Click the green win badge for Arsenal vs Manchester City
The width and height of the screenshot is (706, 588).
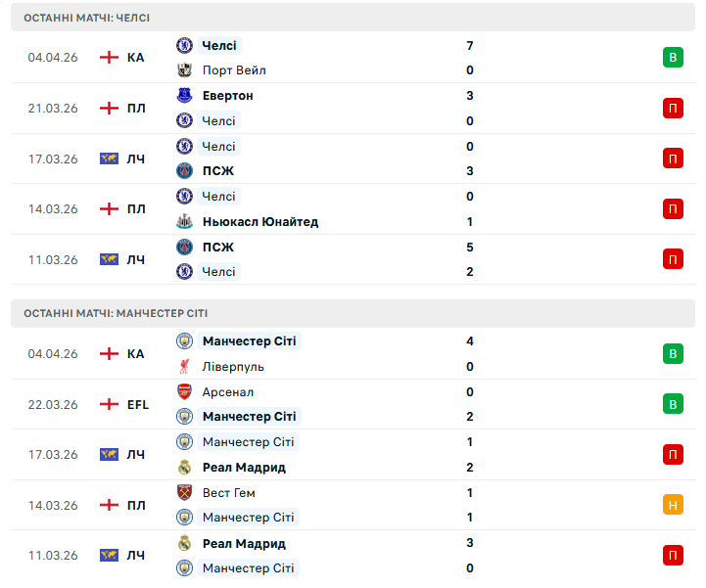click(672, 404)
